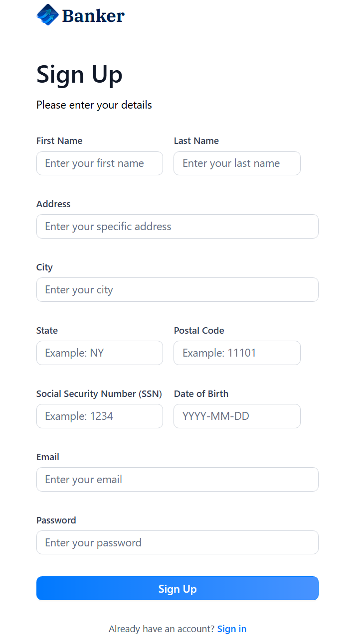Click into the Address field
357x644 pixels.
177,227
